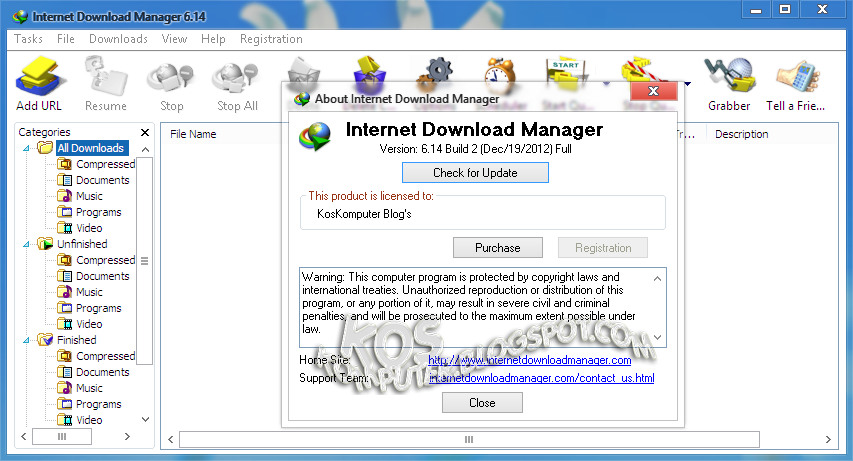Click scroll down arrow in Categories tree
The height and width of the screenshot is (461, 853).
click(x=145, y=420)
